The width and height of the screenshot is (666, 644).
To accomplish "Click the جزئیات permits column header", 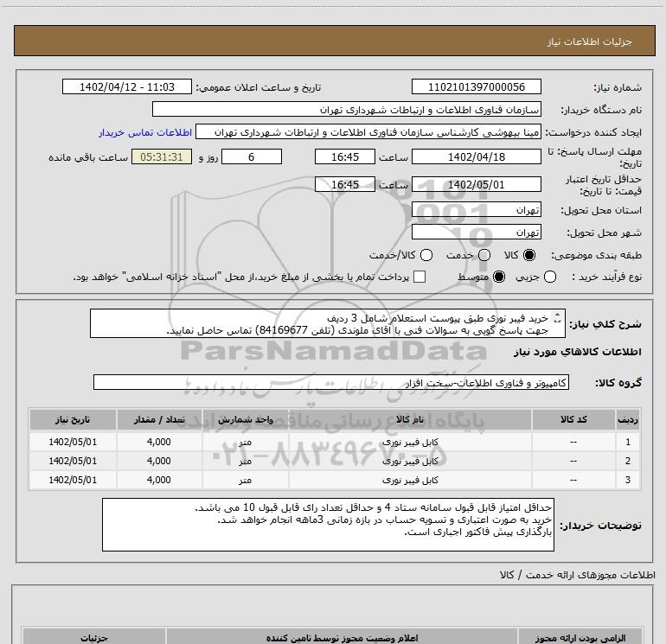I will (94, 638).
